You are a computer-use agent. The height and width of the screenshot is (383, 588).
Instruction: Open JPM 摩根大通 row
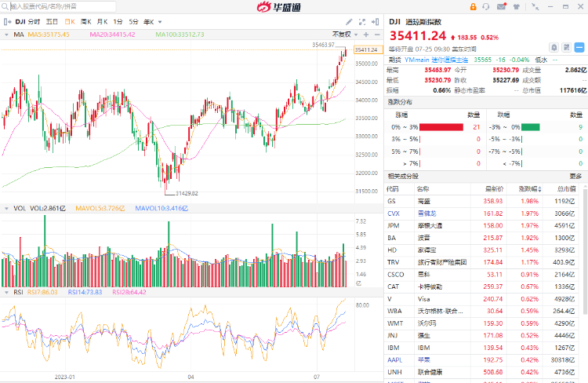click(x=482, y=226)
